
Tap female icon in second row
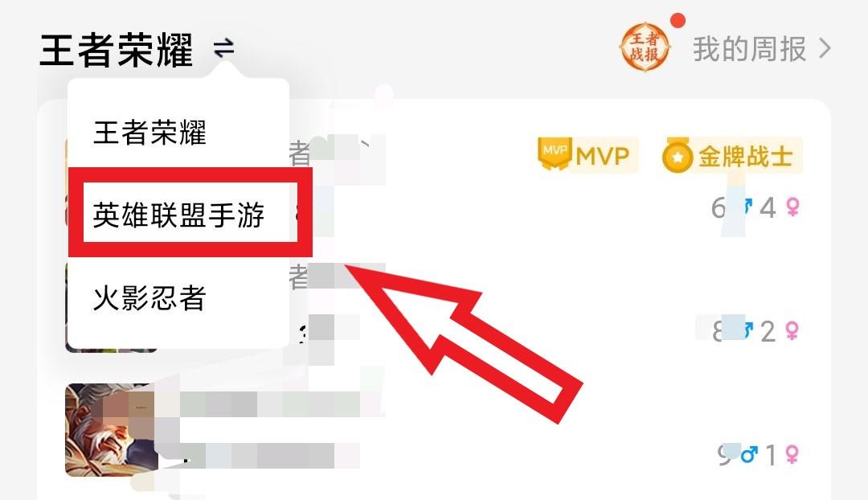pyautogui.click(x=792, y=330)
